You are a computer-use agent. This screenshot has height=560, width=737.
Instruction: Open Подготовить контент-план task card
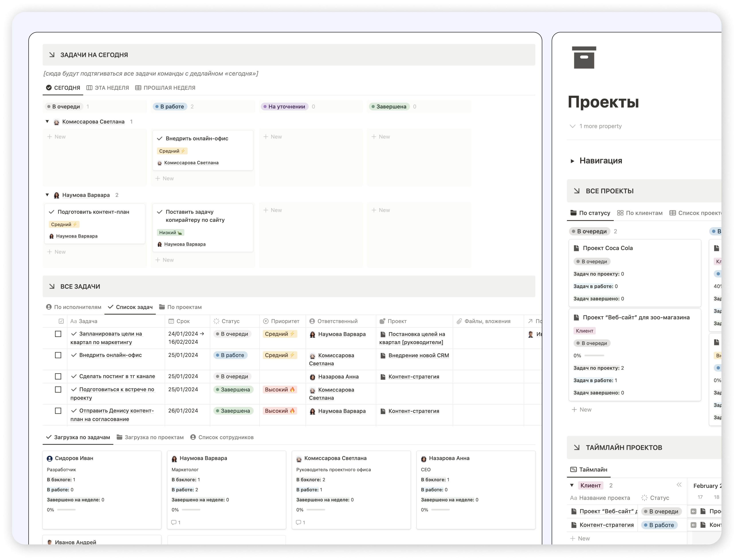(93, 212)
